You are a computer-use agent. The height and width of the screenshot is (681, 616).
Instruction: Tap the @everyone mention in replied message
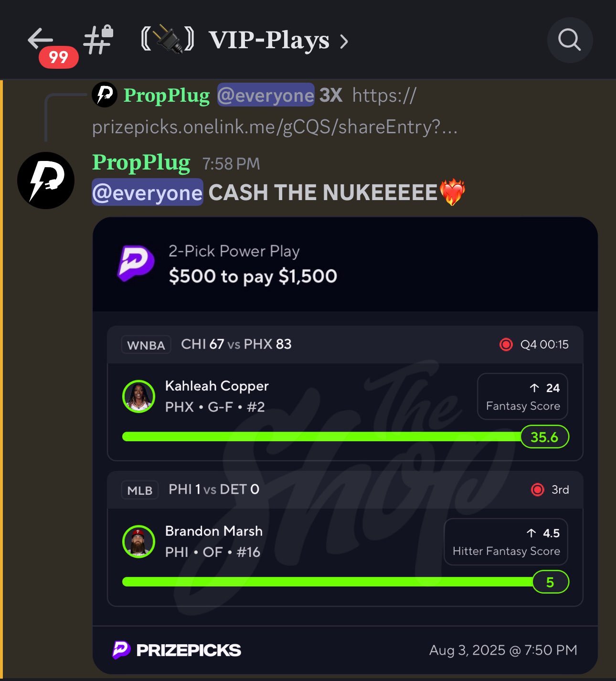coord(266,95)
